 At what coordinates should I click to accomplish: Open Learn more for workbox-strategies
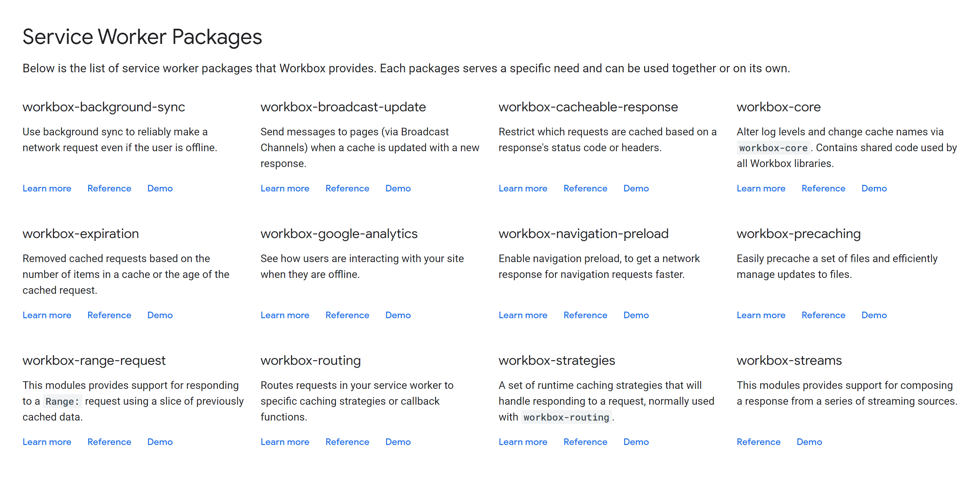click(x=523, y=442)
